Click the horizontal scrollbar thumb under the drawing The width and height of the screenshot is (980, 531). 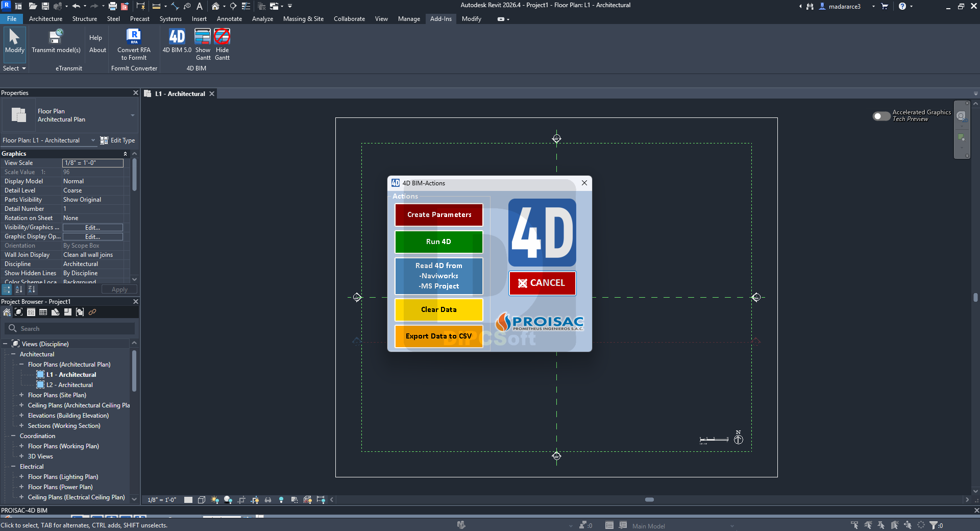coord(649,500)
